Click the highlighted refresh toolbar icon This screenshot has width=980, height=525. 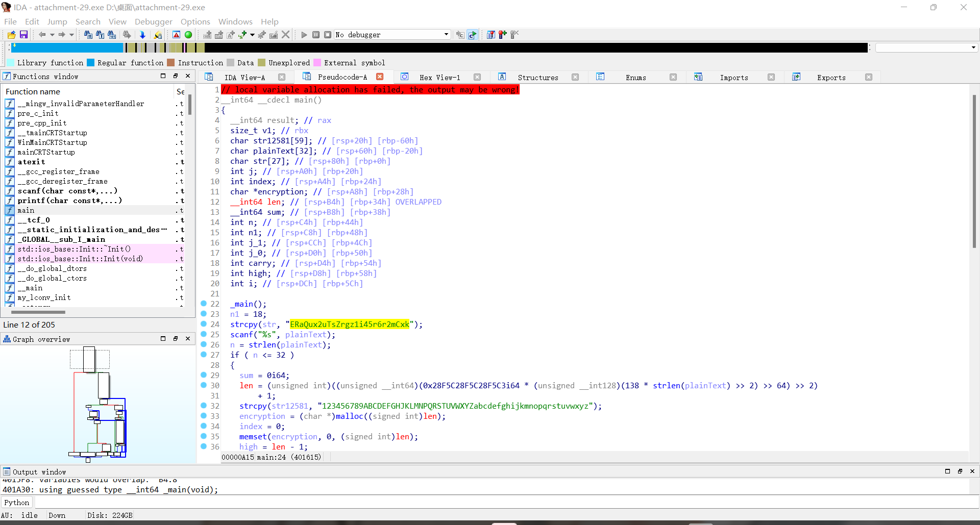coord(473,35)
